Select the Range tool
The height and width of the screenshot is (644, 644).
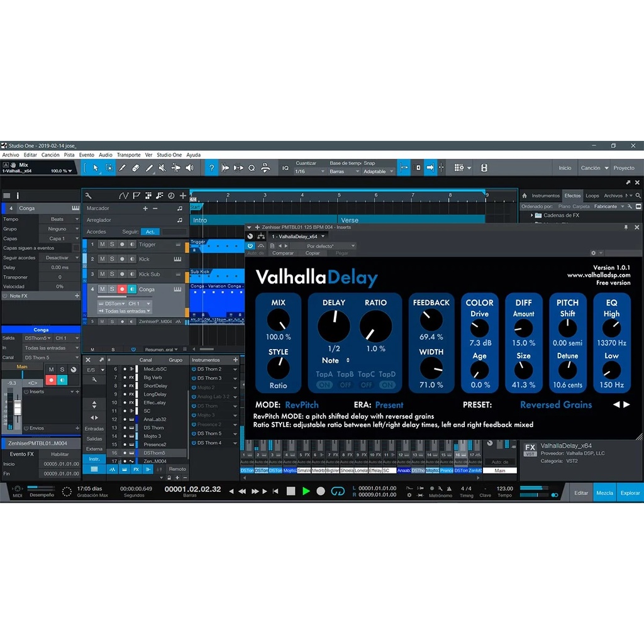[x=109, y=167]
